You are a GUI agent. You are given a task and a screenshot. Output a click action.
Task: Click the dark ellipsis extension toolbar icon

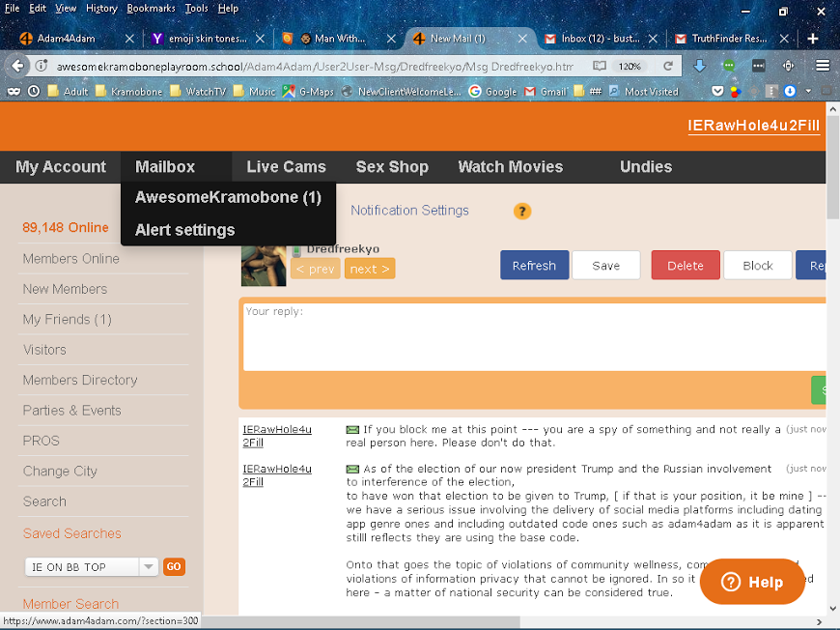pyautogui.click(x=759, y=66)
